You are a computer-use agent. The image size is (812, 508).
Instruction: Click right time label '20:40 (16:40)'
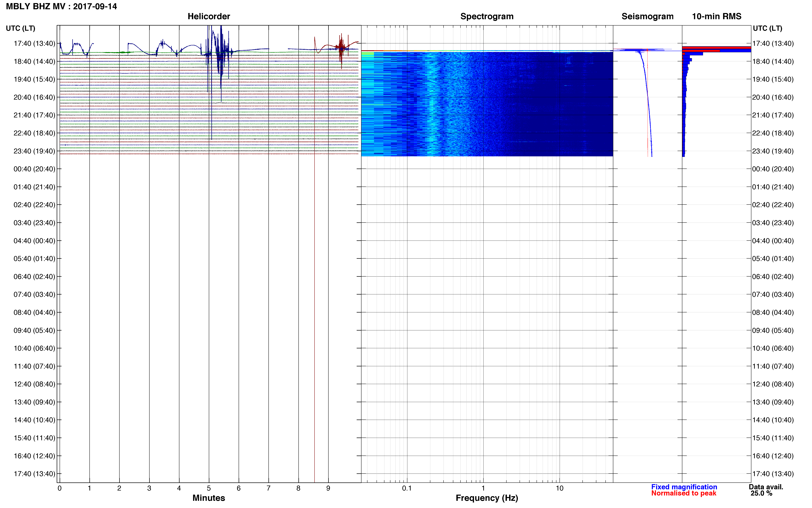point(773,97)
